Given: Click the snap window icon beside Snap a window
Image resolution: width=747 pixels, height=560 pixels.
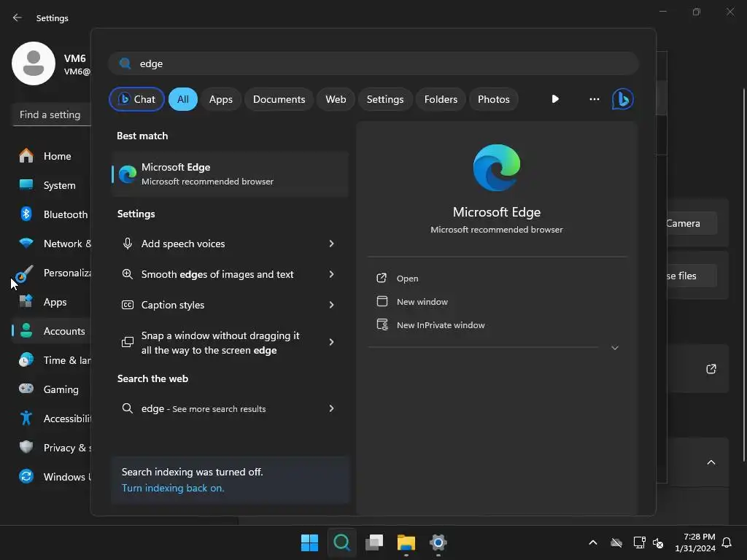Looking at the screenshot, I should pyautogui.click(x=127, y=342).
